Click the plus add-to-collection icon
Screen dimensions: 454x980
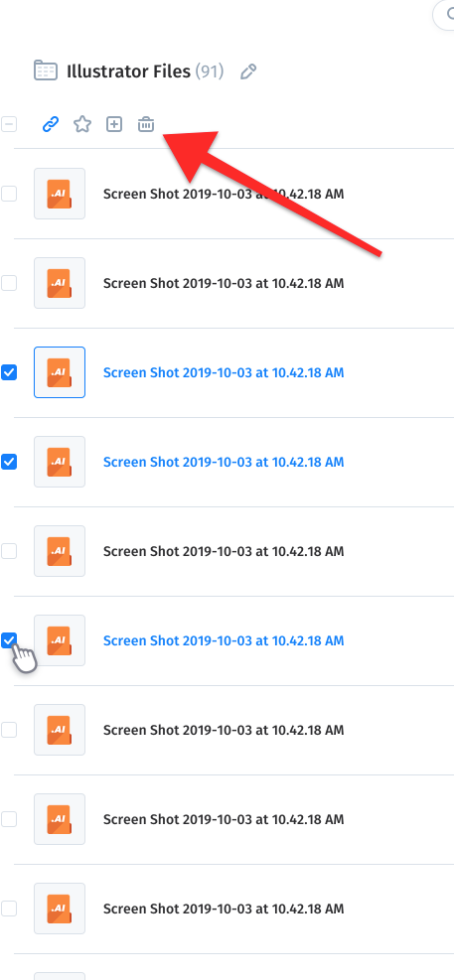[x=114, y=124]
